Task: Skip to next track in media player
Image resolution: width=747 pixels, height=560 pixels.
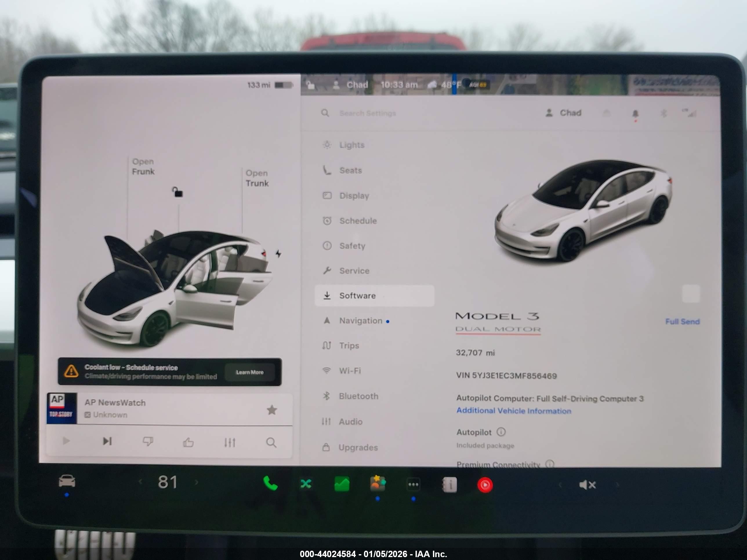Action: point(107,441)
